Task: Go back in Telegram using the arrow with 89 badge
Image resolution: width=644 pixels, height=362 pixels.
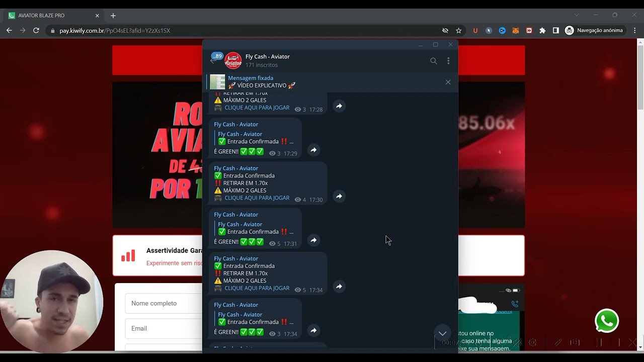Action: click(x=216, y=60)
